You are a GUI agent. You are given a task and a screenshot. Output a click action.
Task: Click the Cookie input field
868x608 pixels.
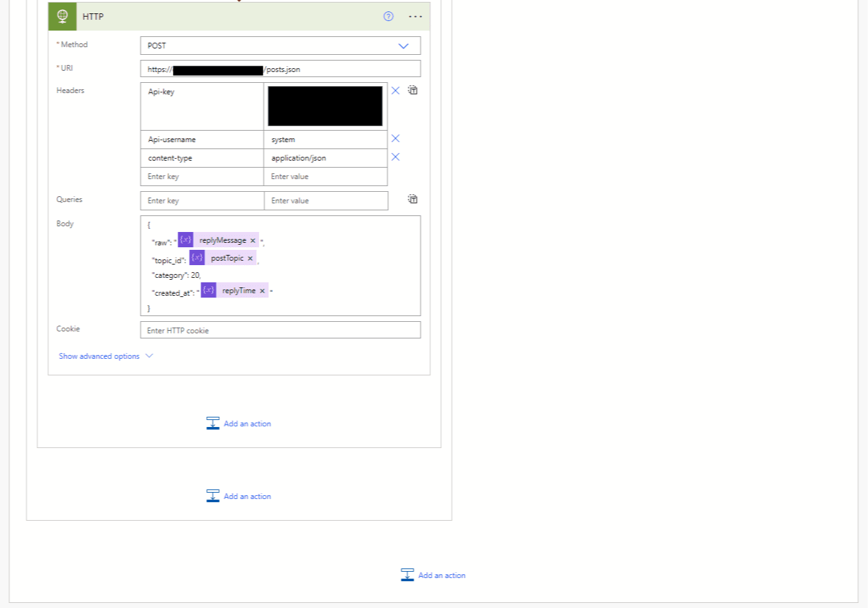tap(280, 330)
